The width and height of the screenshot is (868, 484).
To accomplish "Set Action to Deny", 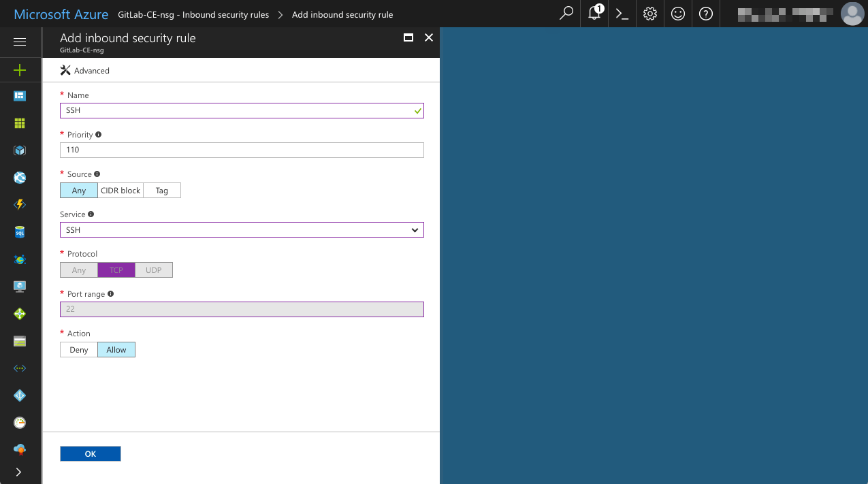I will [x=78, y=349].
